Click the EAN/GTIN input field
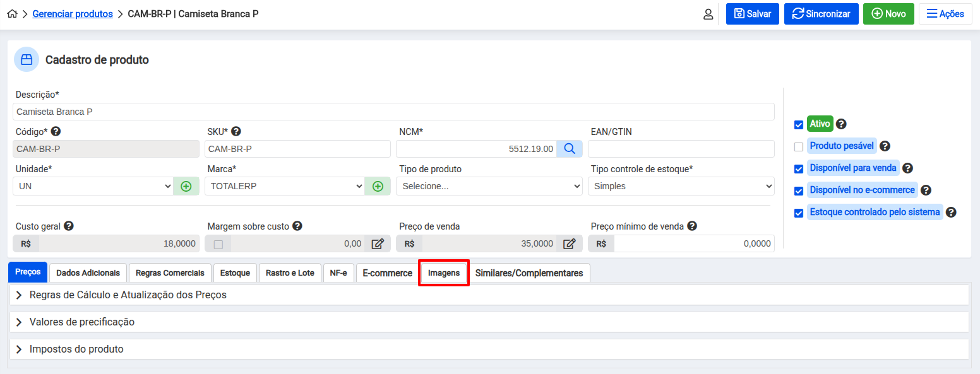Screen dimensions: 980x374 (681, 149)
